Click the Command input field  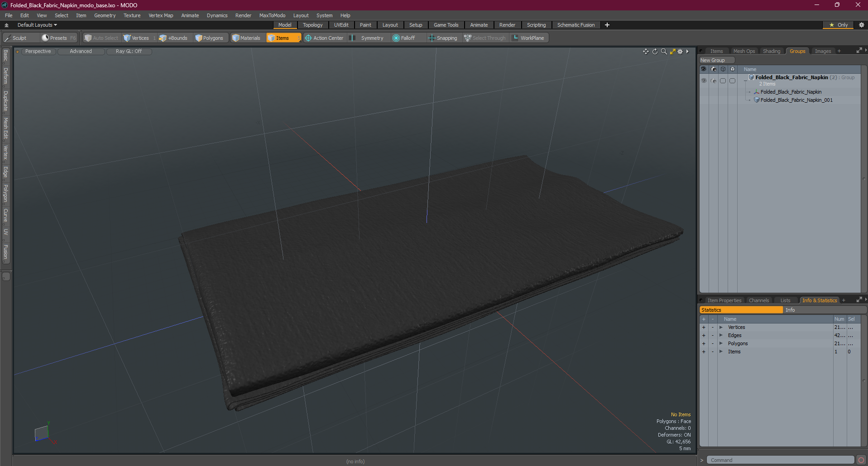tap(781, 460)
